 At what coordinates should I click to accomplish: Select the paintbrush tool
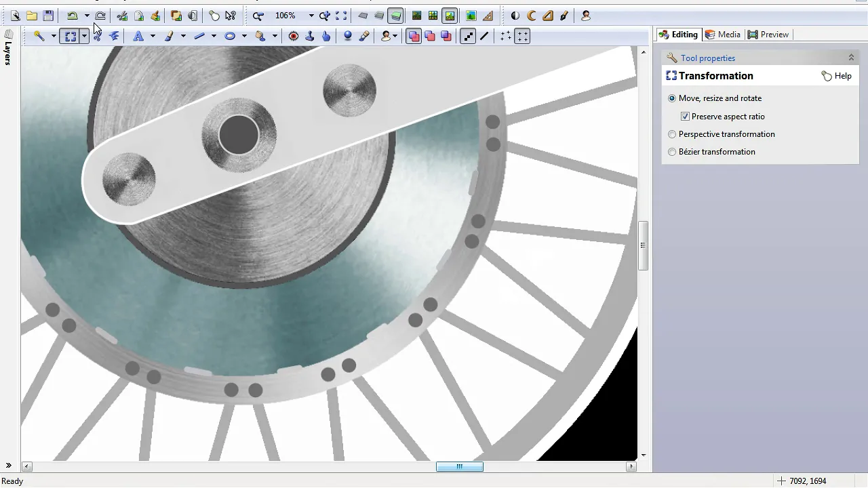[x=169, y=36]
